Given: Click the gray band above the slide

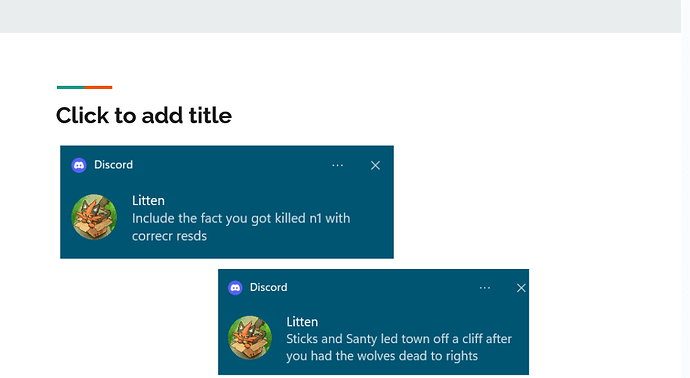Looking at the screenshot, I should pos(340,16).
